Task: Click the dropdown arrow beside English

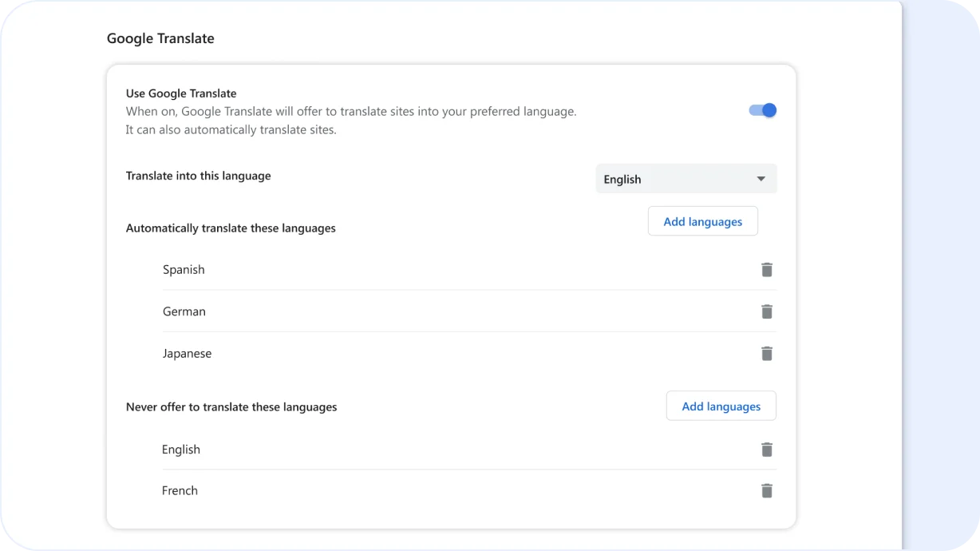Action: tap(761, 179)
